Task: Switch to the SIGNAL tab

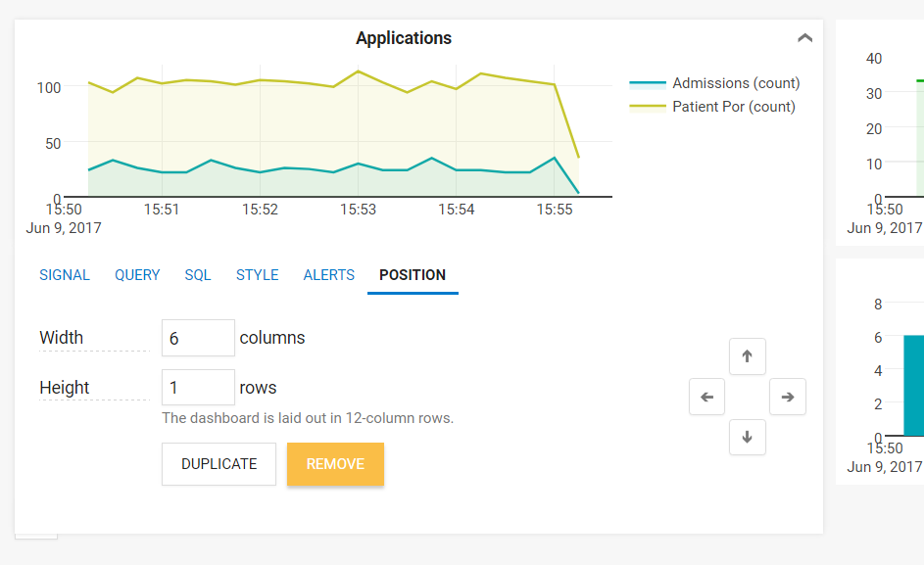Action: tap(64, 275)
